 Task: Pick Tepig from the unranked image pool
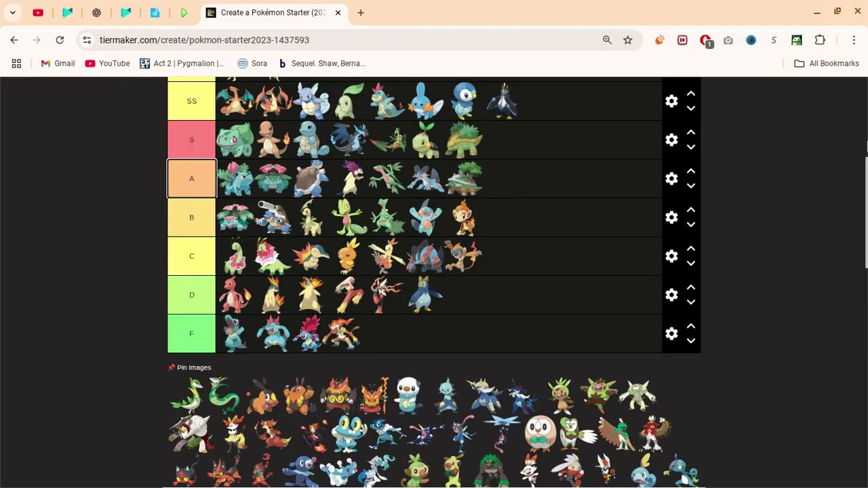pos(262,395)
